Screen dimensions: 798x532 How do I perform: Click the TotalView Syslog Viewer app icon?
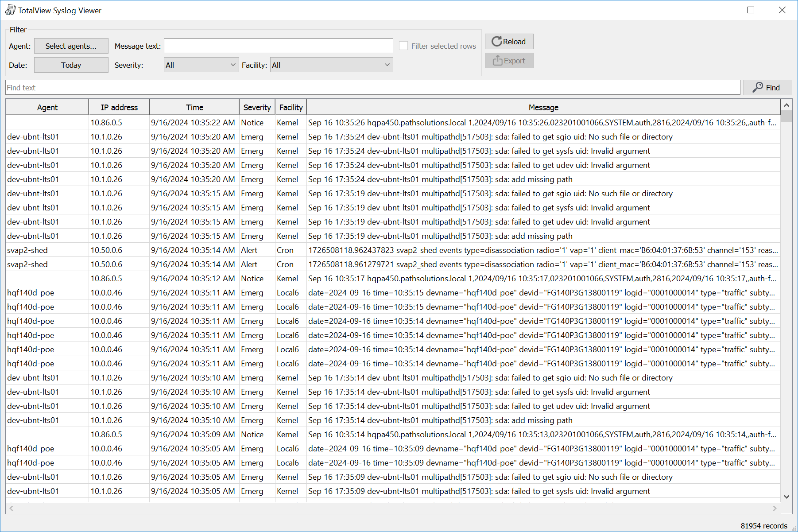pos(10,10)
